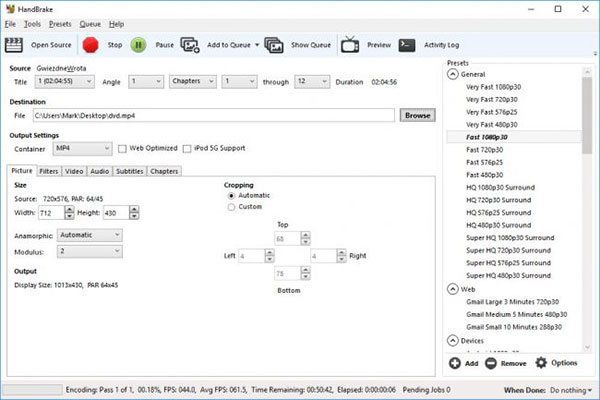Switch to the Chapters tab
Screen dimensions: 600x400
(x=164, y=171)
